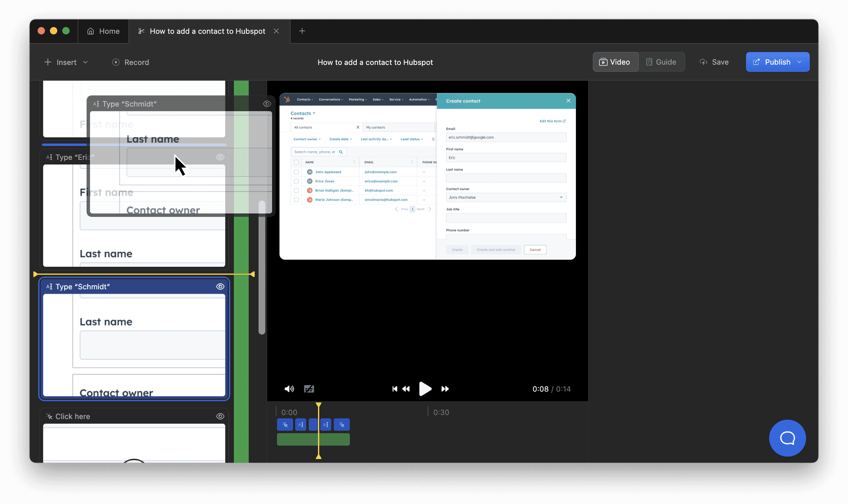Open the Lead status filter in preview

412,139
